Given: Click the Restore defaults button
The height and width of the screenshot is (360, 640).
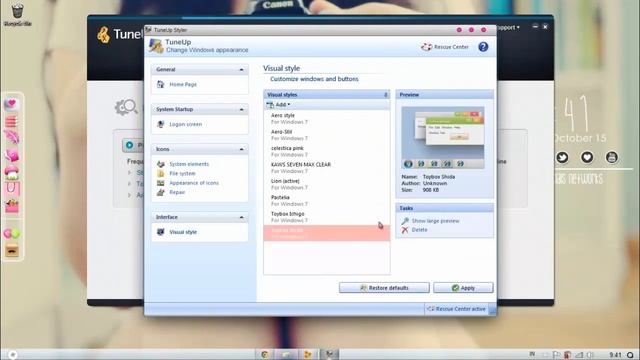Looking at the screenshot, I should [x=384, y=288].
